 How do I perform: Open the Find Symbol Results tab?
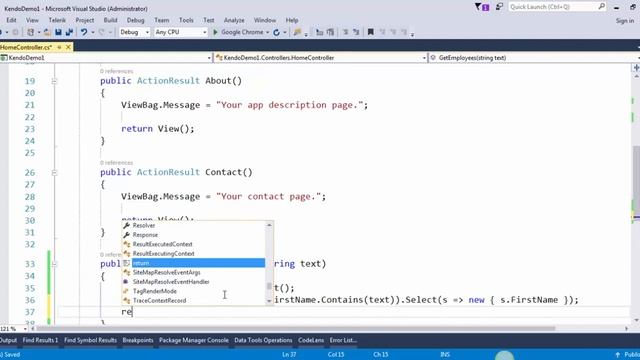[x=90, y=340]
